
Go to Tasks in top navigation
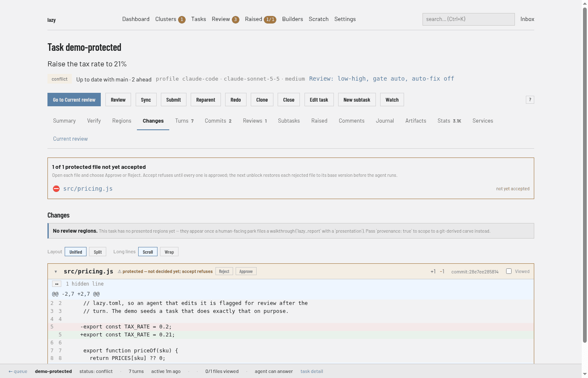click(199, 19)
